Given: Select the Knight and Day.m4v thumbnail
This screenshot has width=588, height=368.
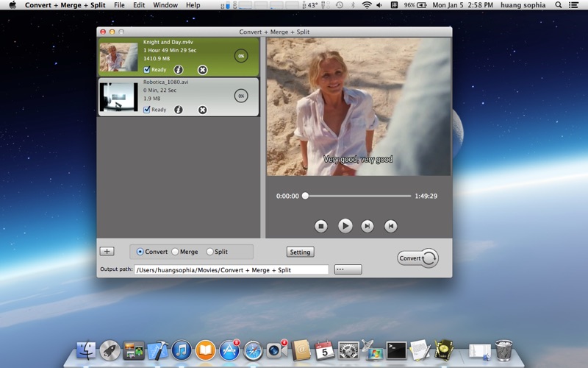Looking at the screenshot, I should point(118,57).
